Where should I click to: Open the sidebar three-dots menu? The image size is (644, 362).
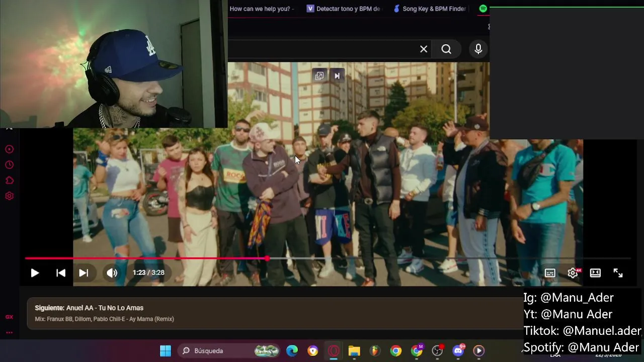[x=9, y=332]
